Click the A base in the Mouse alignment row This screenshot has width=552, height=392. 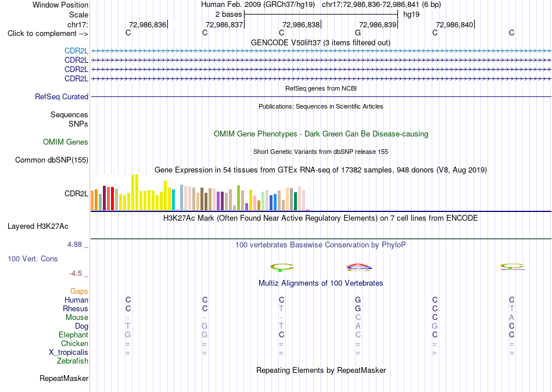tap(511, 318)
